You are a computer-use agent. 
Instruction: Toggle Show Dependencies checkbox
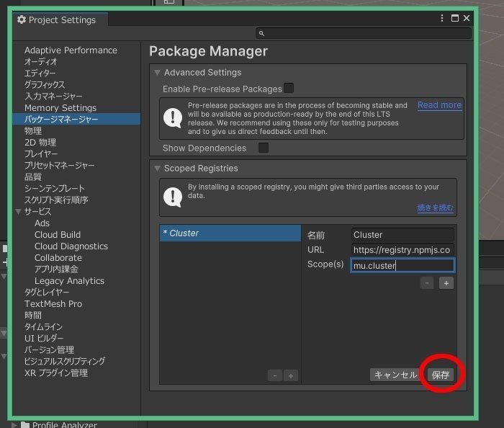(264, 148)
